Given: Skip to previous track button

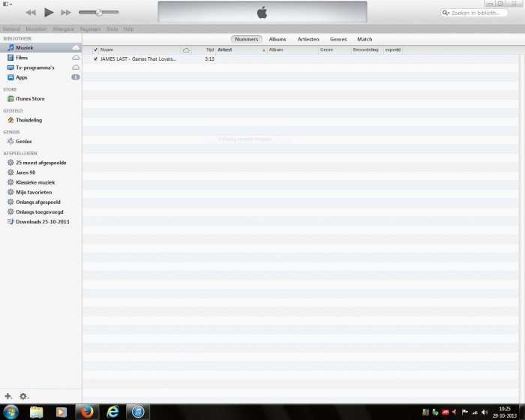Looking at the screenshot, I should point(31,13).
